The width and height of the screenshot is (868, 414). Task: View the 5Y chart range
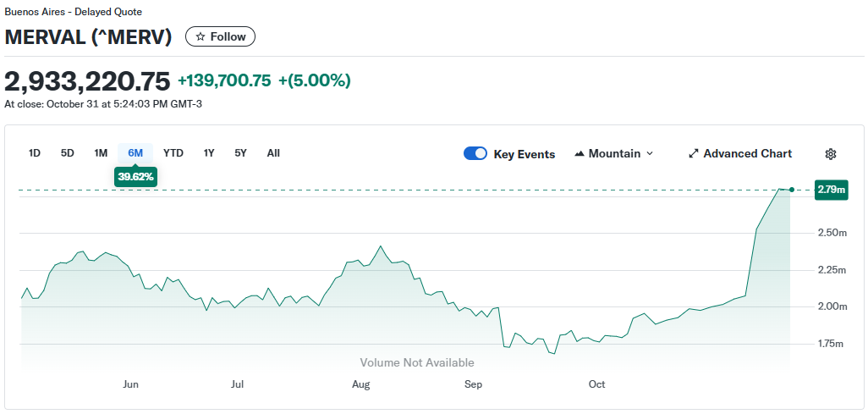[x=241, y=153]
